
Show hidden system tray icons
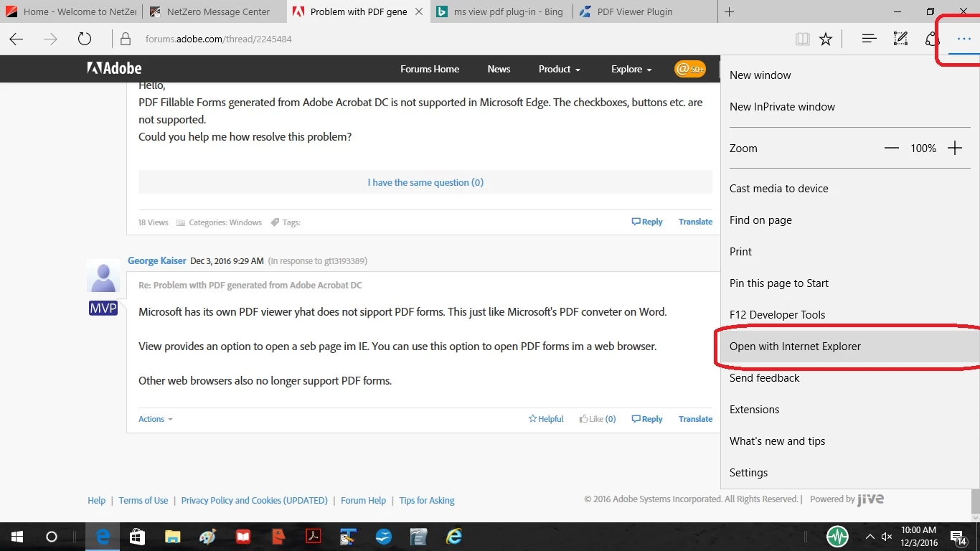[x=870, y=537]
